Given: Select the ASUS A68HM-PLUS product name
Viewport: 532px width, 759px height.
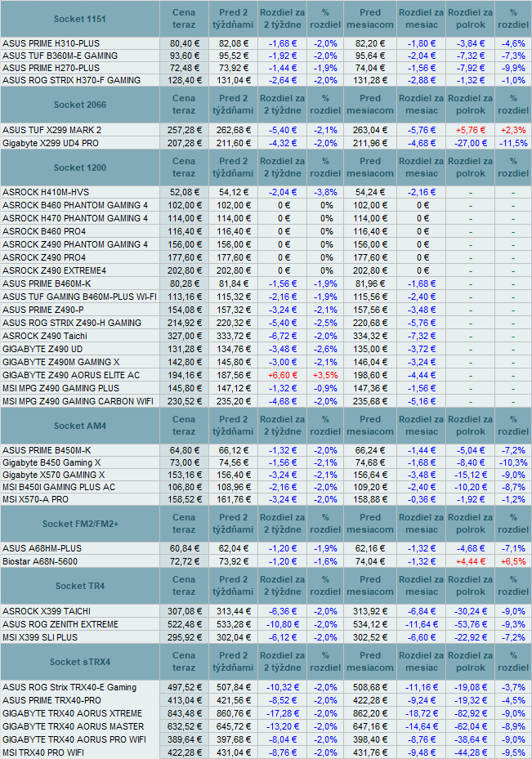Looking at the screenshot, I should tap(42, 548).
